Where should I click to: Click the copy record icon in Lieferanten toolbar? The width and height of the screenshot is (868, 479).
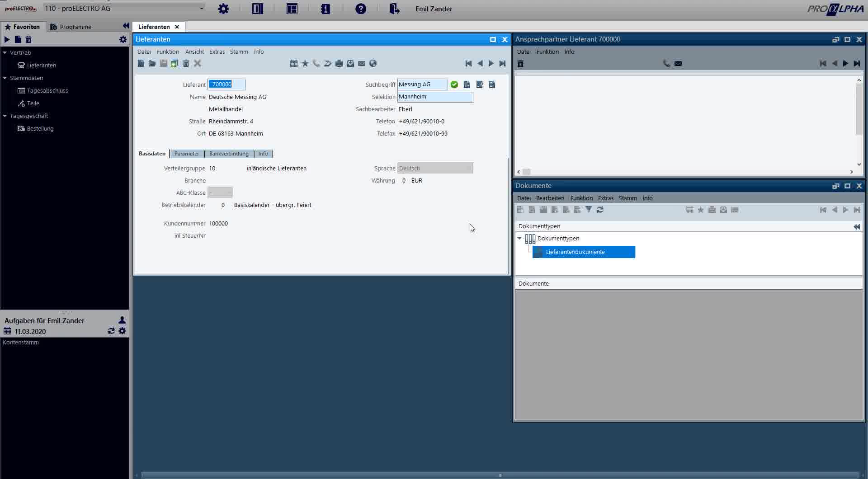click(175, 63)
